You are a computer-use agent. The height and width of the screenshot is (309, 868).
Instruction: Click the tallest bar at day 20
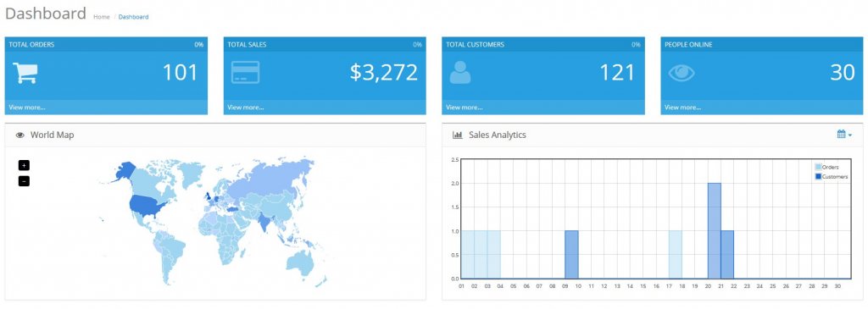pyautogui.click(x=714, y=230)
